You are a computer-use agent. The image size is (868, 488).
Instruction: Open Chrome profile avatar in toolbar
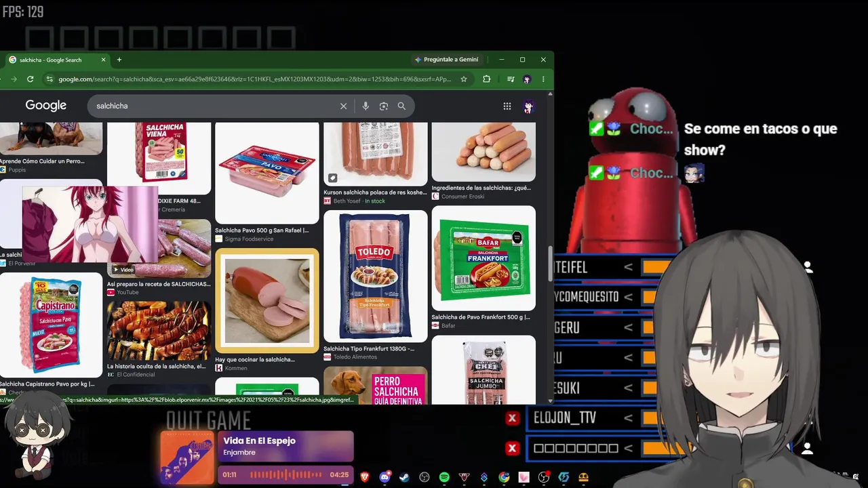click(x=527, y=79)
